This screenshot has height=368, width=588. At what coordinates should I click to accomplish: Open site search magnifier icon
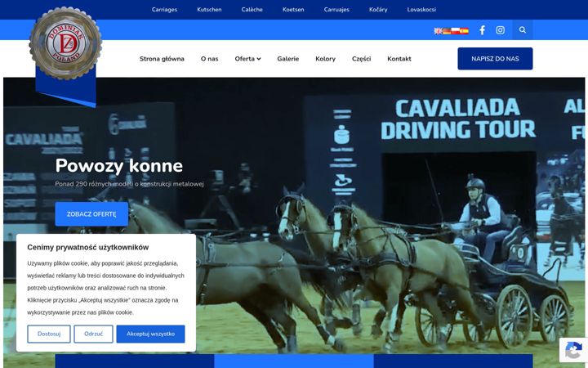523,29
